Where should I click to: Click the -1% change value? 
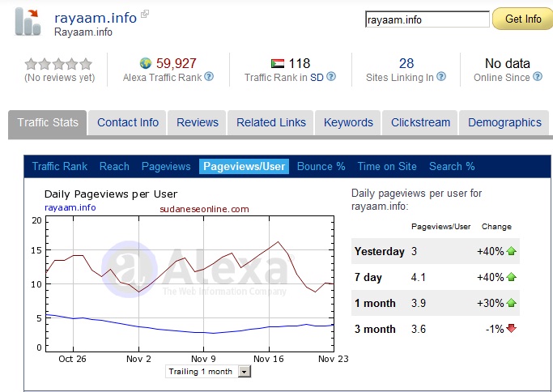click(x=495, y=329)
